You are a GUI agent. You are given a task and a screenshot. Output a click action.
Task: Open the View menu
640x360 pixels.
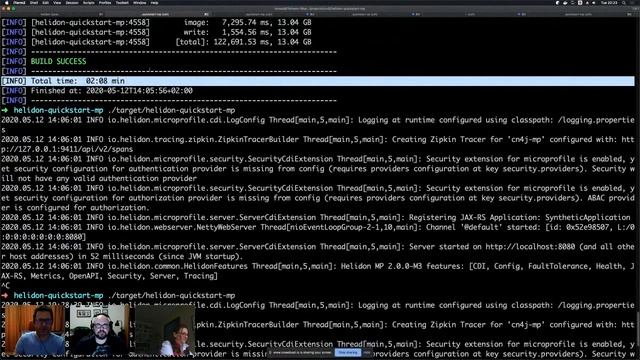(x=57, y=2)
